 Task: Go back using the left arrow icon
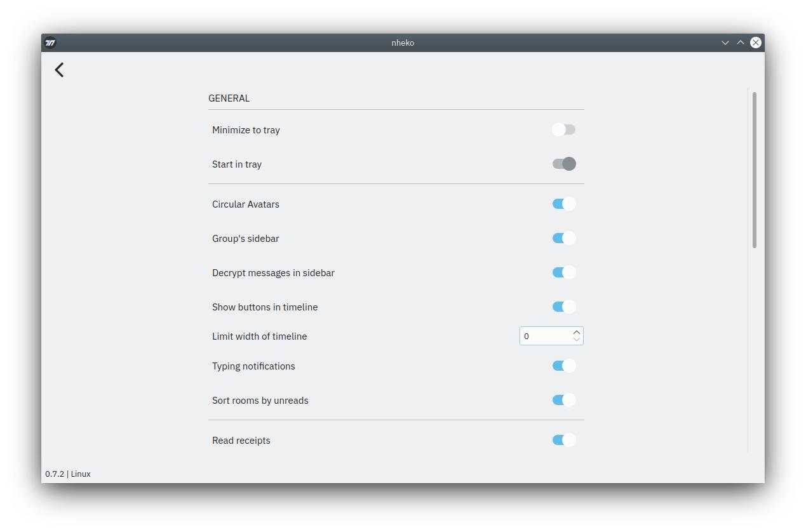(59, 70)
